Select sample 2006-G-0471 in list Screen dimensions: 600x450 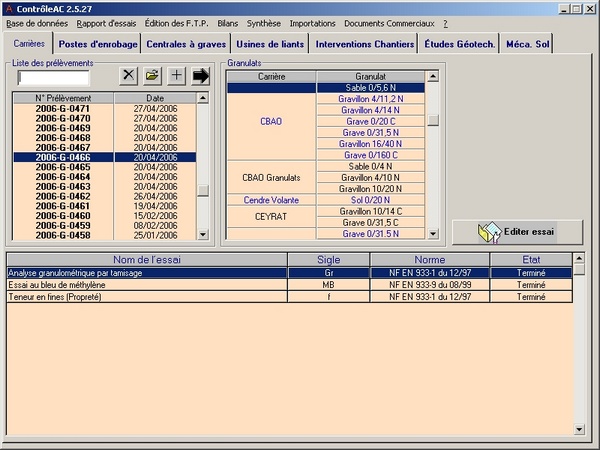(x=63, y=109)
